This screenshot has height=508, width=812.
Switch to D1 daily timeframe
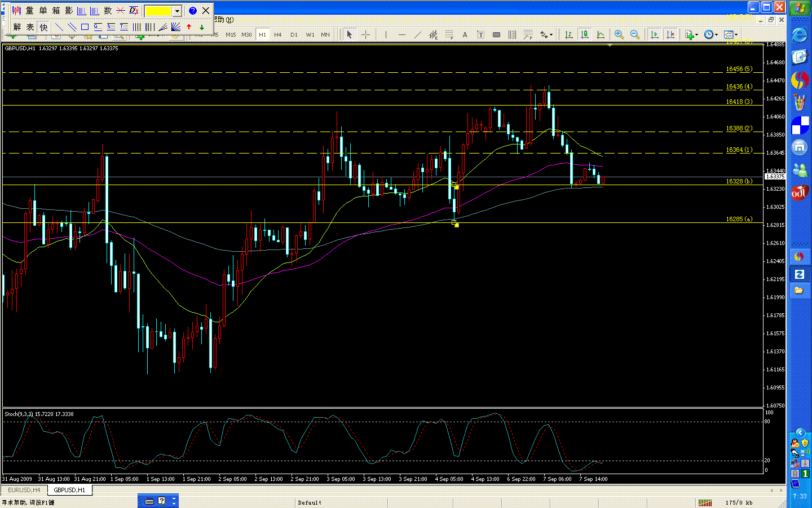294,35
